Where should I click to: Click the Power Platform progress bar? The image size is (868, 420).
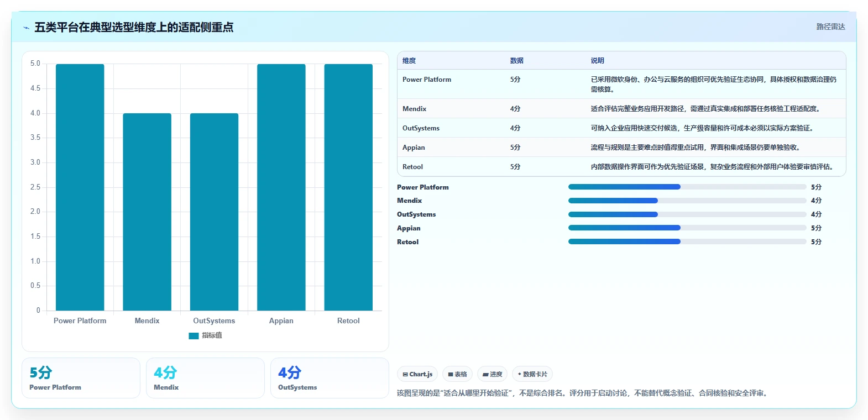pyautogui.click(x=687, y=187)
